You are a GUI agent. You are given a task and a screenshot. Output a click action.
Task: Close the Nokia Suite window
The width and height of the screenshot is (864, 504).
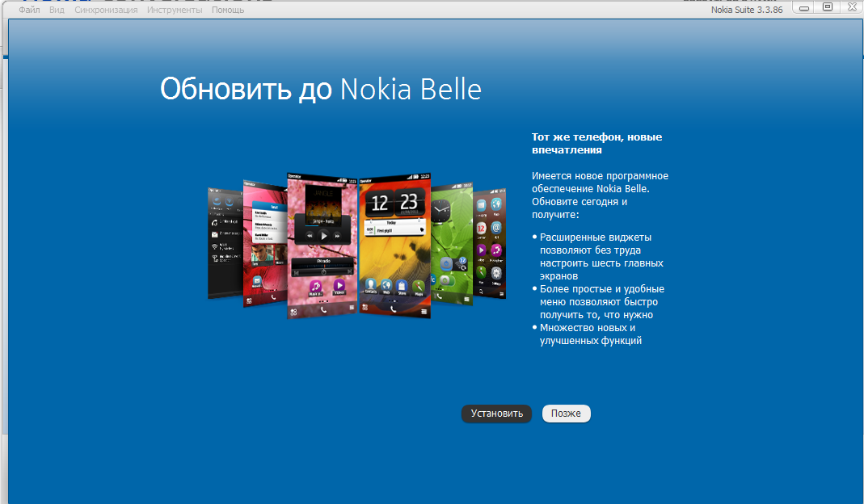851,7
